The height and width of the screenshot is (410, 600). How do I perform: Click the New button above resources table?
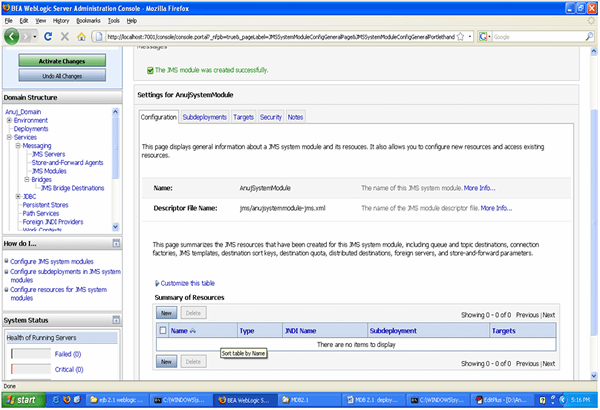167,313
